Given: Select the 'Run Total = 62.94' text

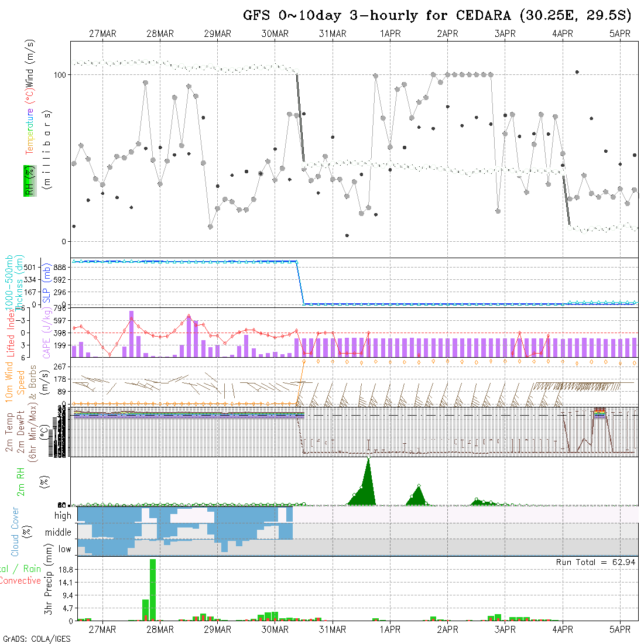Looking at the screenshot, I should [595, 562].
